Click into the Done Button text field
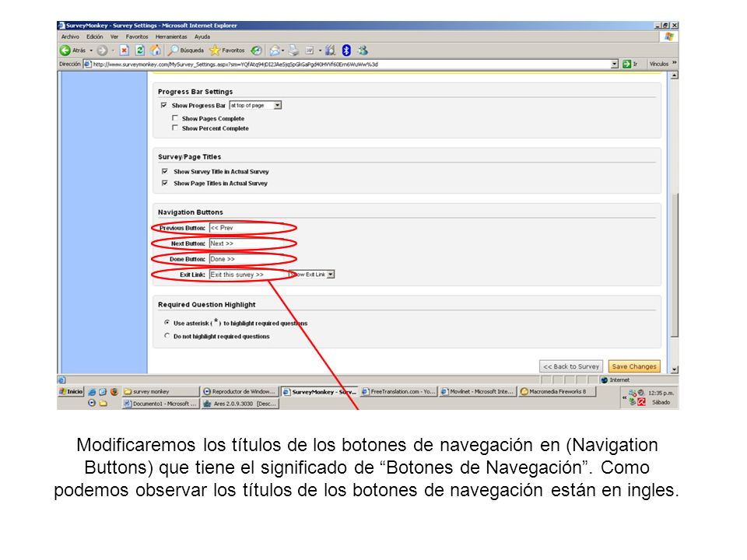Viewport: 747px width, 560px height. pyautogui.click(x=248, y=259)
